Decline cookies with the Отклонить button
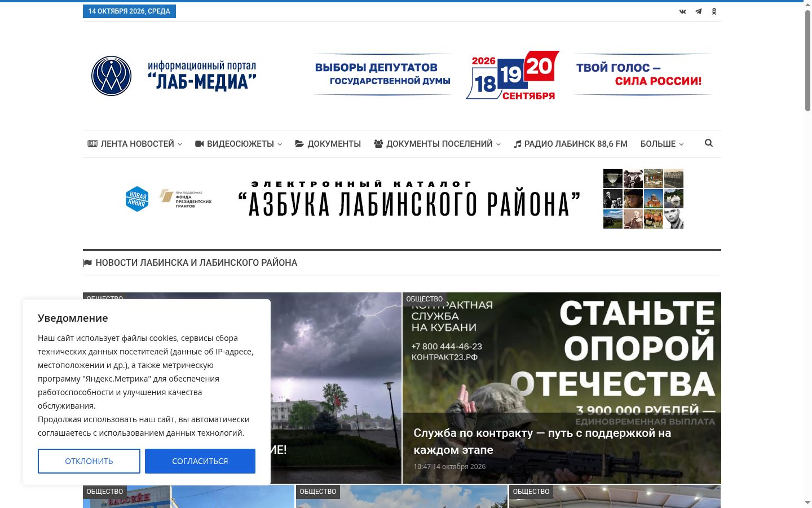The image size is (812, 508). click(89, 461)
